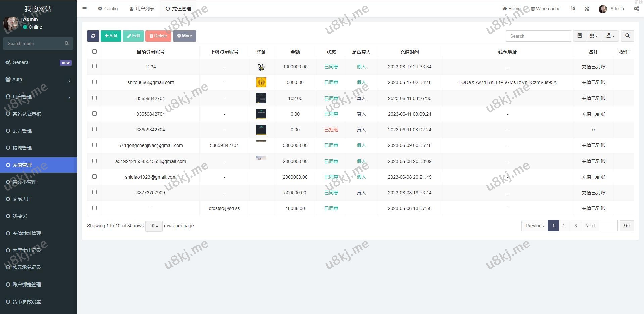The width and height of the screenshot is (644, 314).
Task: Go to the Next page
Action: (x=590, y=226)
